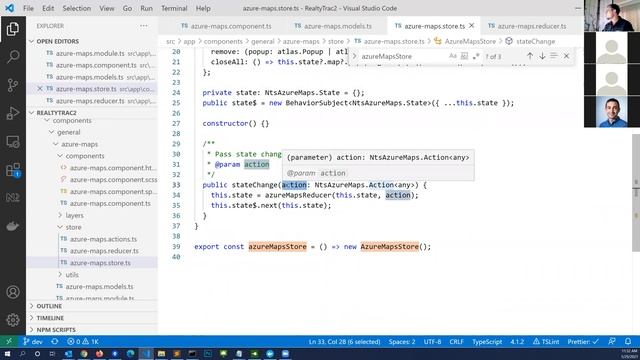
Task: Open Firefox from the taskbar
Action: pos(99,354)
